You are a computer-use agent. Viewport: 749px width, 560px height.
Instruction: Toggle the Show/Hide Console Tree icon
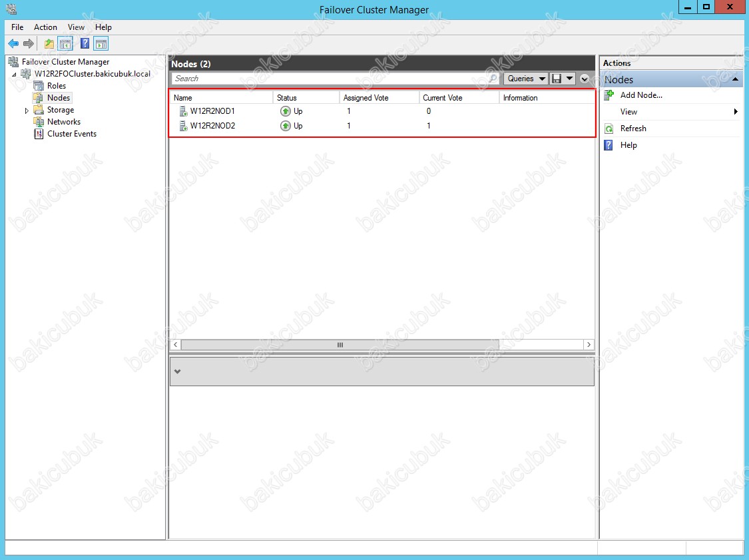pos(65,44)
